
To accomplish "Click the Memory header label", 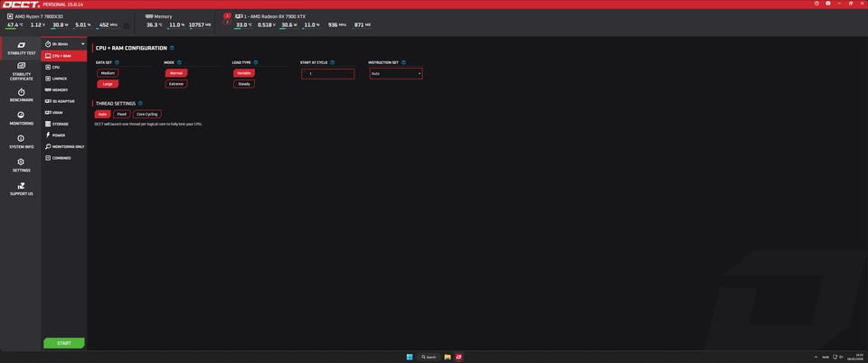I will click(x=159, y=16).
